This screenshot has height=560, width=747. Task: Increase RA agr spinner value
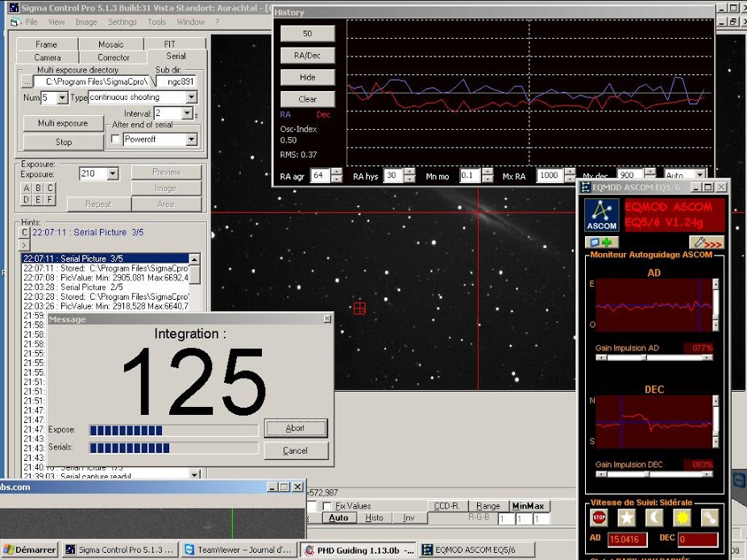(x=337, y=172)
